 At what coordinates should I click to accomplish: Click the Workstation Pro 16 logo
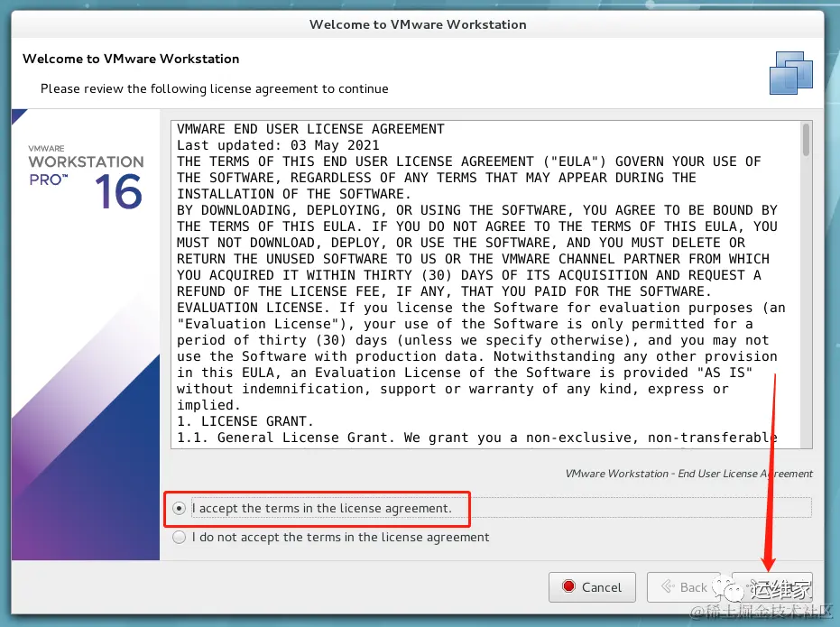[x=87, y=176]
